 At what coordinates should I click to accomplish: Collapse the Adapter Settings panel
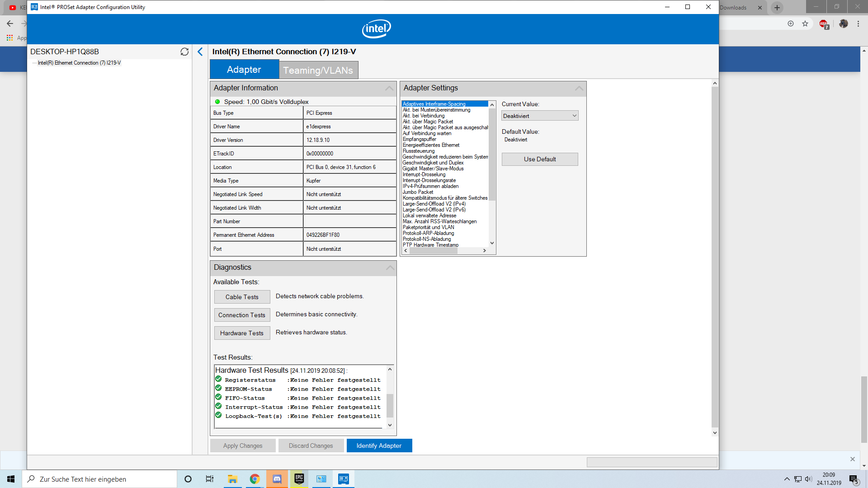[579, 88]
